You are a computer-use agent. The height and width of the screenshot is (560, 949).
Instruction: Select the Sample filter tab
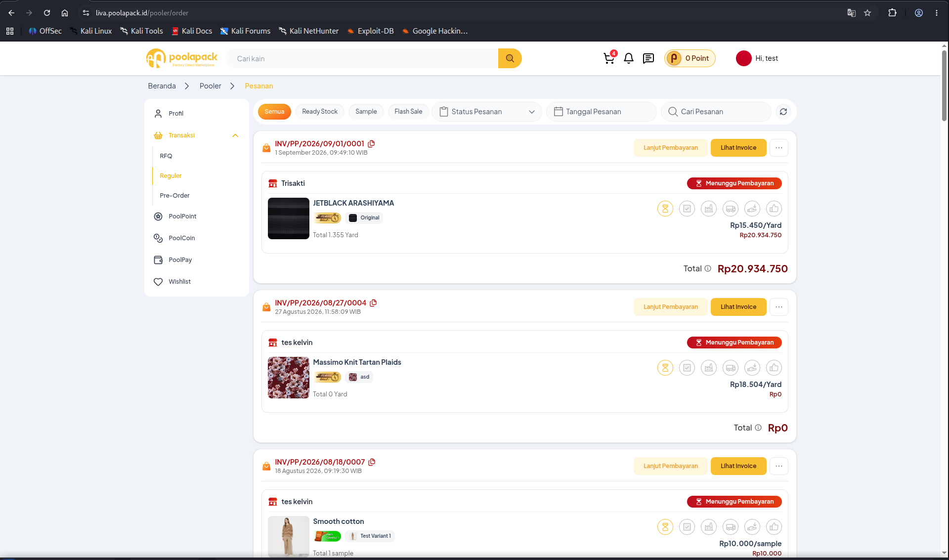[366, 112]
